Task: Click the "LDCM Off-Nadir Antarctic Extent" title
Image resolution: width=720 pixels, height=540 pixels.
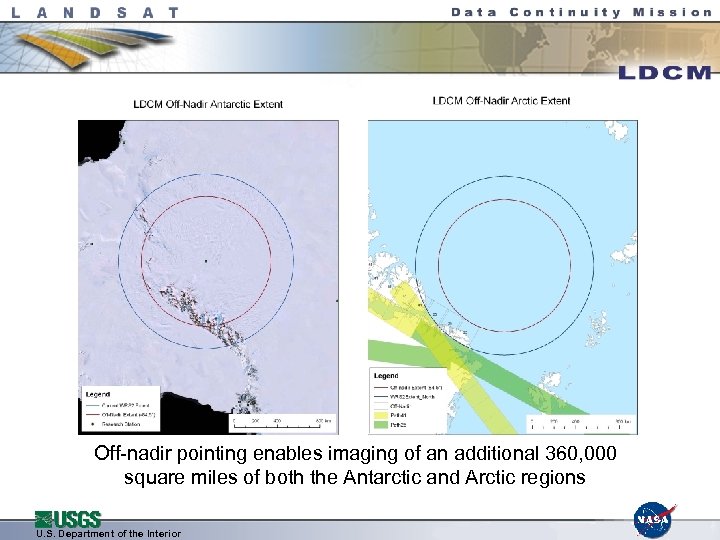Action: (x=208, y=104)
